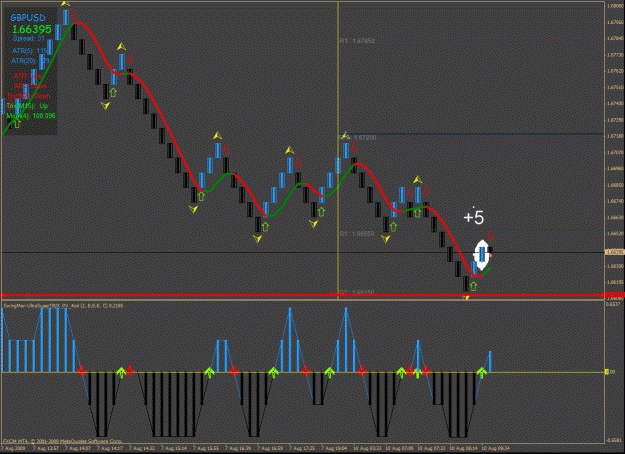The image size is (625, 454).
Task: Click the 0.00 zero-level tag on the TRIX scale
Action: tap(610, 372)
